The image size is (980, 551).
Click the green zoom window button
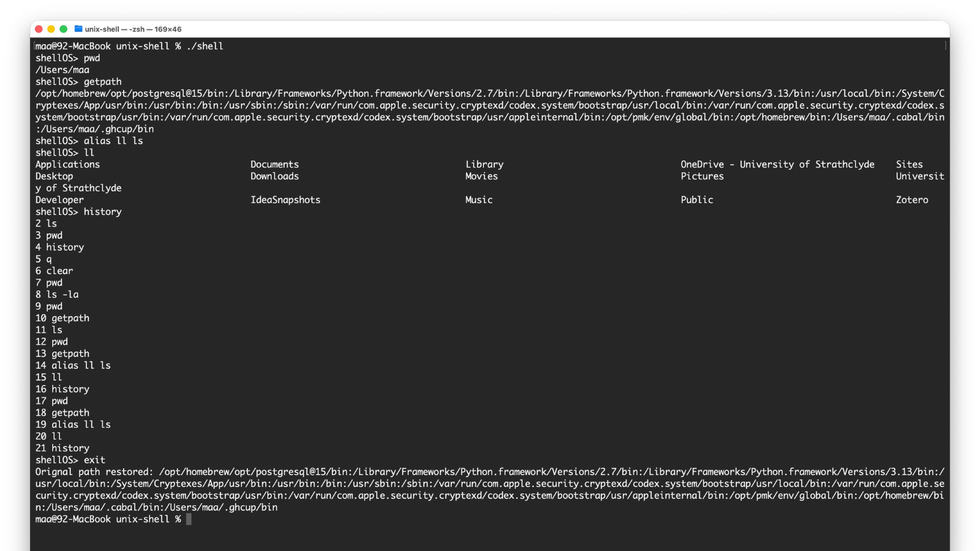[x=64, y=29]
